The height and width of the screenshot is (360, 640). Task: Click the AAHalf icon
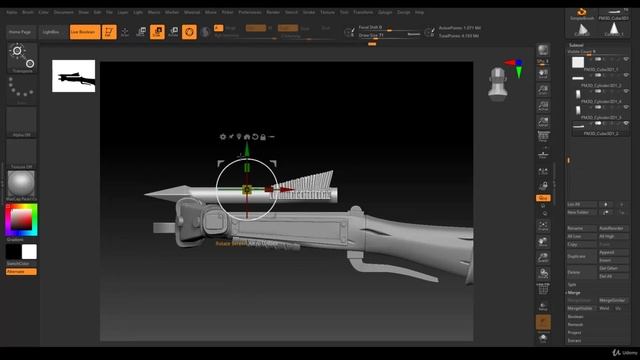(x=543, y=122)
